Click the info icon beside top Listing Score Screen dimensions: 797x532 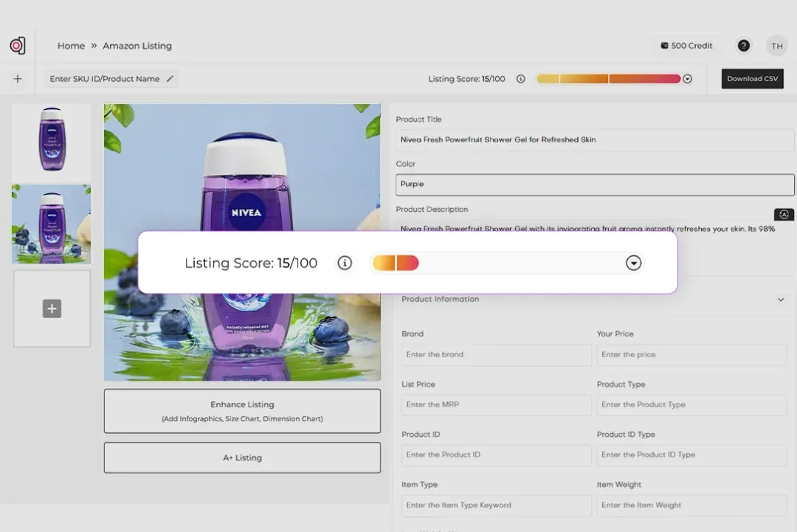(x=520, y=79)
